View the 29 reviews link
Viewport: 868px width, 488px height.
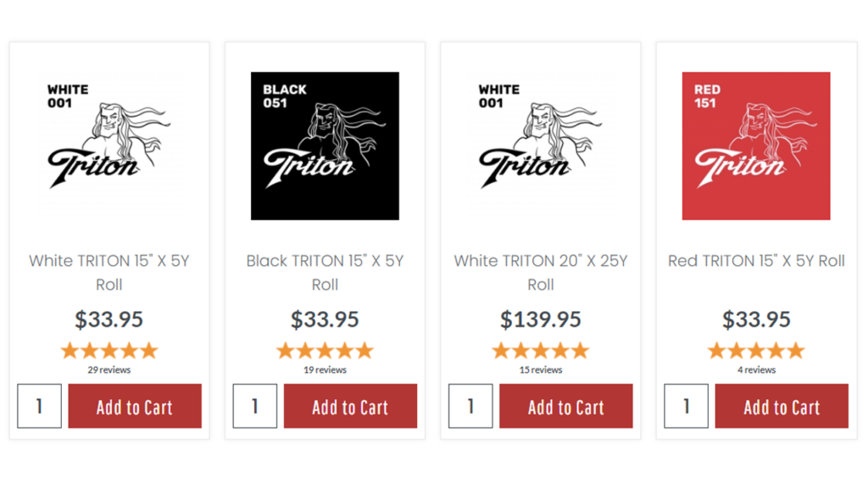pyautogui.click(x=109, y=369)
